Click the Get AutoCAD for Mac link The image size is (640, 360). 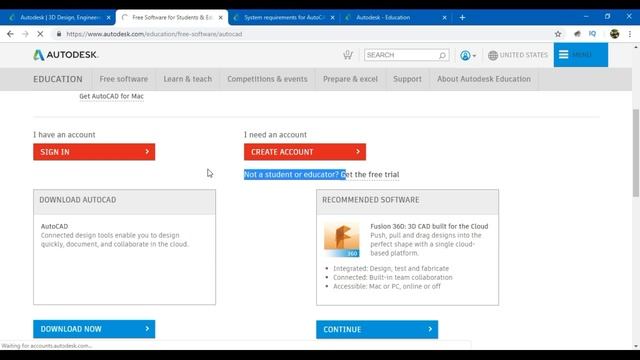tap(111, 96)
